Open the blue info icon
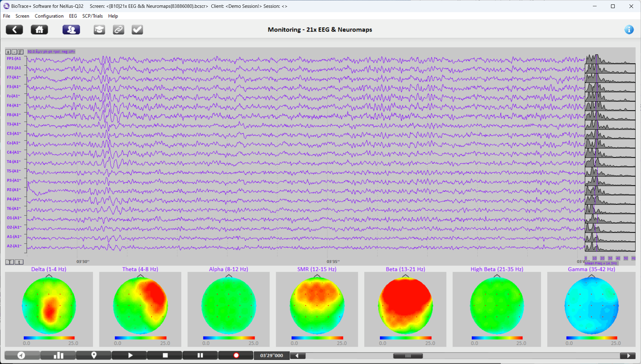The height and width of the screenshot is (364, 641). point(629,30)
